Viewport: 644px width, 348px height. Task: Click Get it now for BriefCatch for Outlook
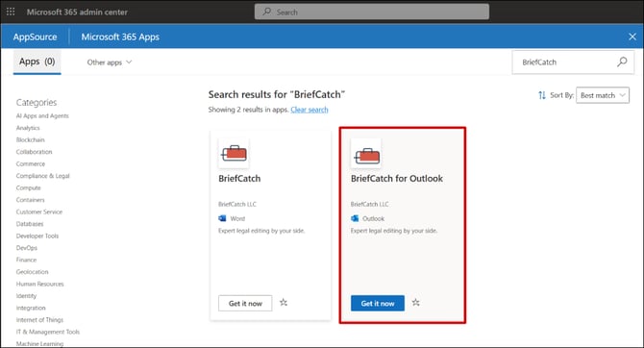pos(378,303)
